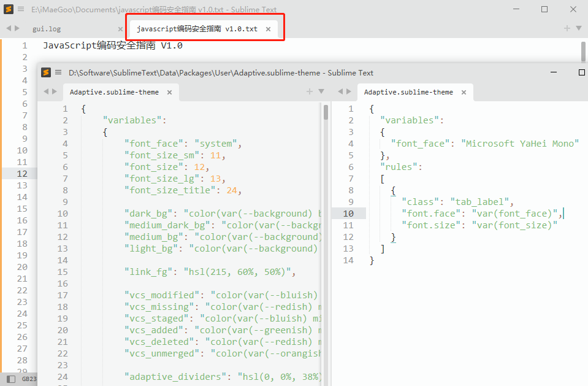Image resolution: width=588 pixels, height=386 pixels.
Task: Click "light_bg" line in left pane
Action: point(221,248)
